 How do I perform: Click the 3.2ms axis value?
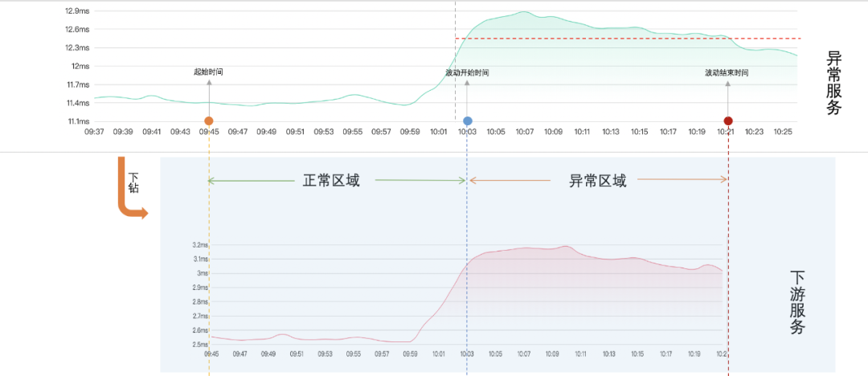pyautogui.click(x=200, y=245)
